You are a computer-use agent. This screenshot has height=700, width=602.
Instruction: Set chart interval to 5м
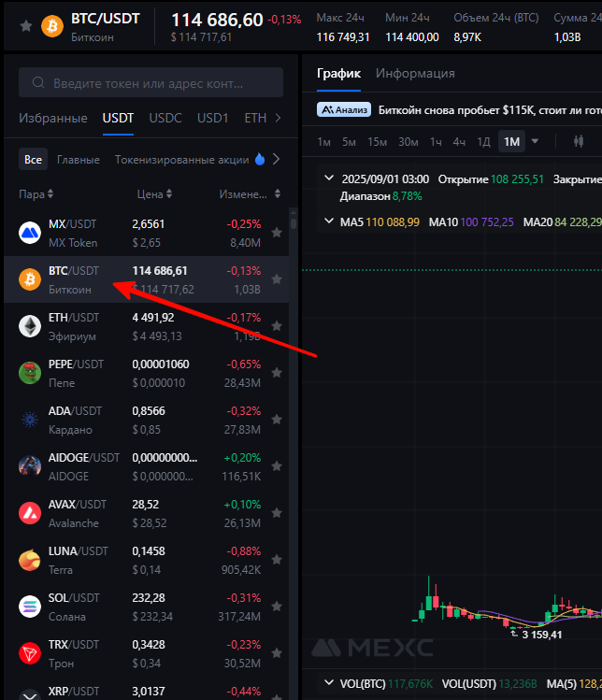(349, 142)
